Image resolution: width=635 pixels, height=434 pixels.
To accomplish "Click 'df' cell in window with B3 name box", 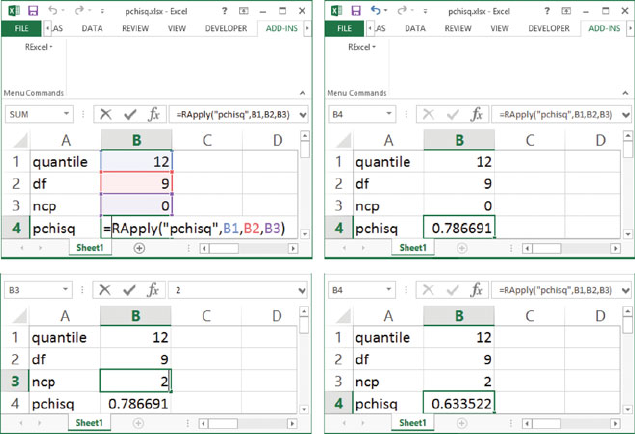I will coord(64,359).
